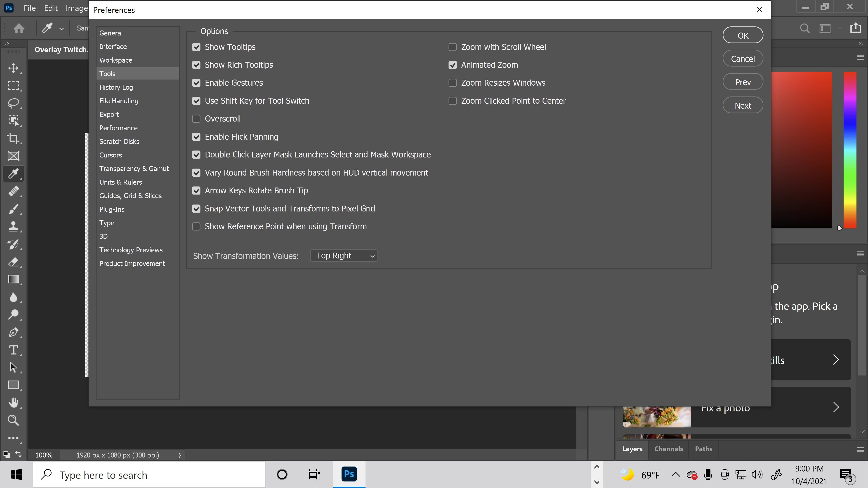Select the Hand tool

pos(14,402)
